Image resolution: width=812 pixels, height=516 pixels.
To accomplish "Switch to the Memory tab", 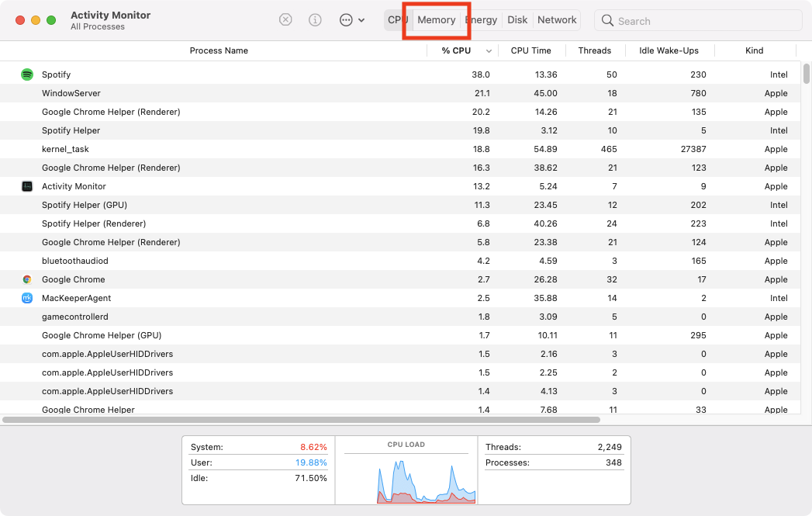I will click(x=437, y=19).
